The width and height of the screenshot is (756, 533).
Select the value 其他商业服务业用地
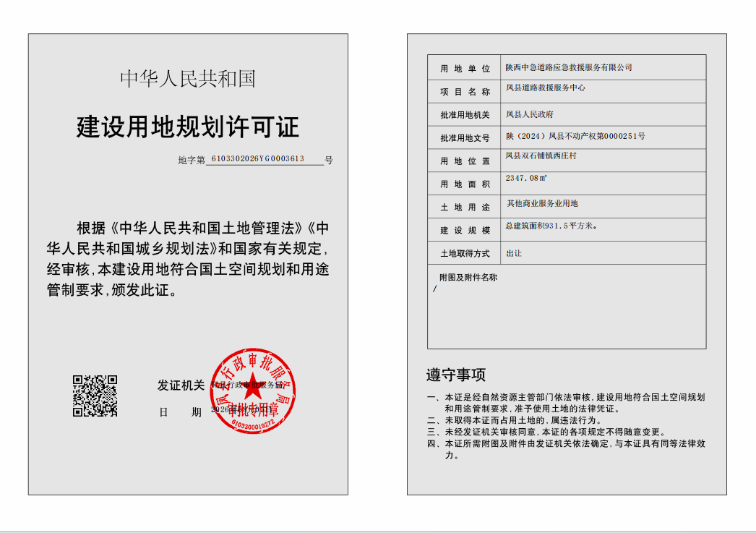[542, 203]
